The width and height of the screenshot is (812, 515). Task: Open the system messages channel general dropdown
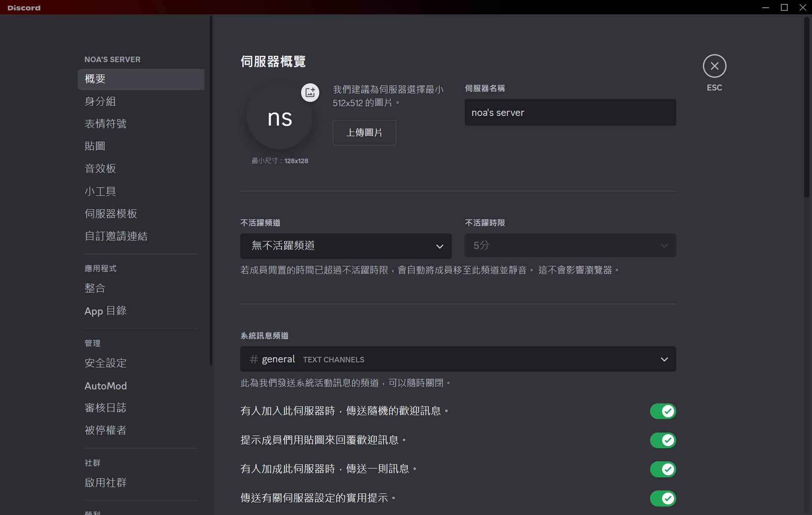click(458, 359)
